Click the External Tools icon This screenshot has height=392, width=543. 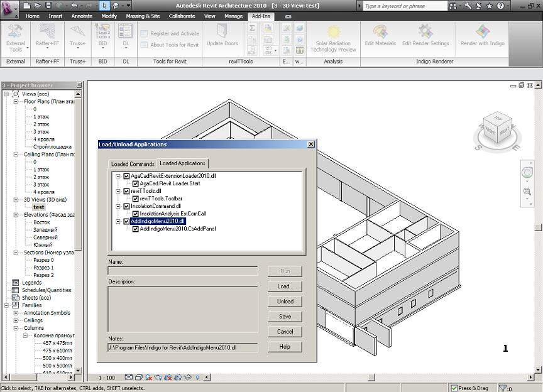(x=15, y=32)
